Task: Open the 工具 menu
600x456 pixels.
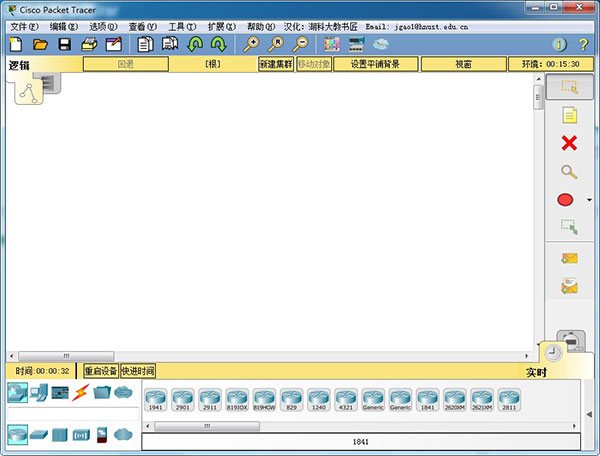Action: 183,27
